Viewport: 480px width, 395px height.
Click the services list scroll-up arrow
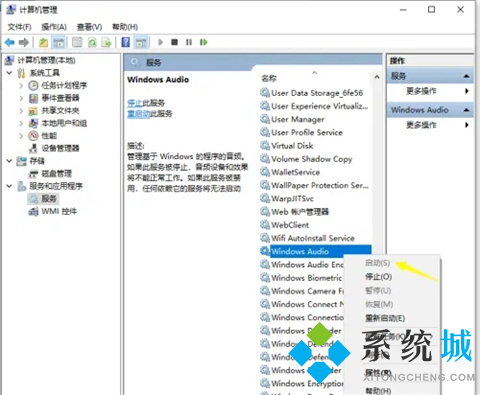[x=377, y=77]
